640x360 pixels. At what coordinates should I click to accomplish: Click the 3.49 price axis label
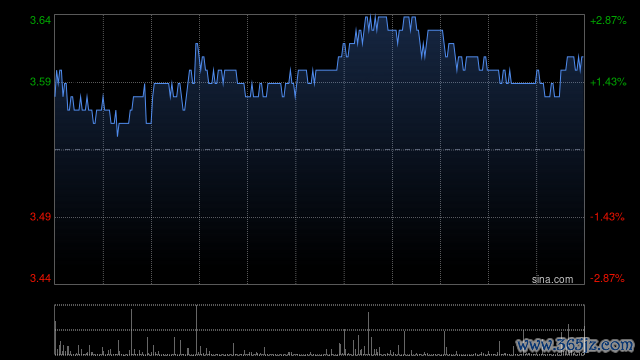40,217
